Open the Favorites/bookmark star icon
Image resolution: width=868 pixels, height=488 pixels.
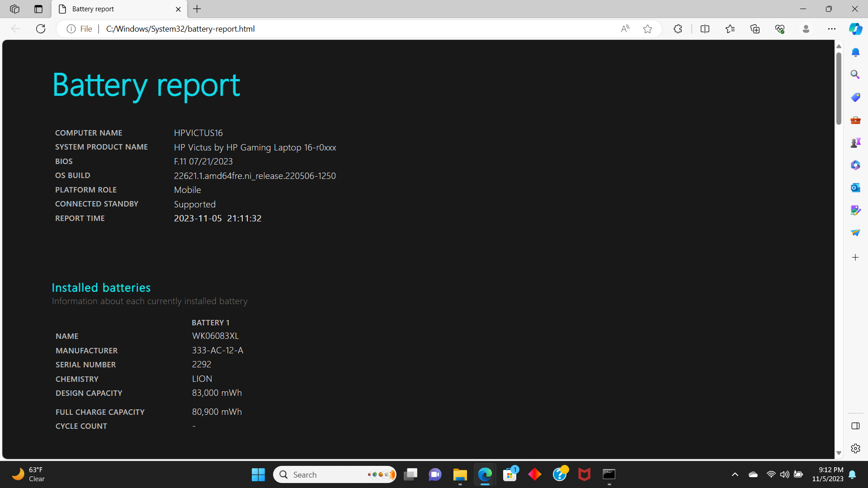[647, 28]
